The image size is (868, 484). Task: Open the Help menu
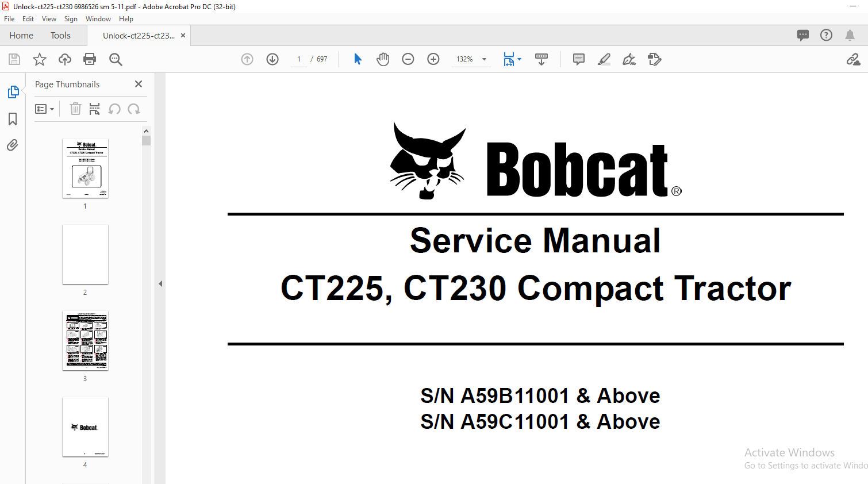point(126,19)
